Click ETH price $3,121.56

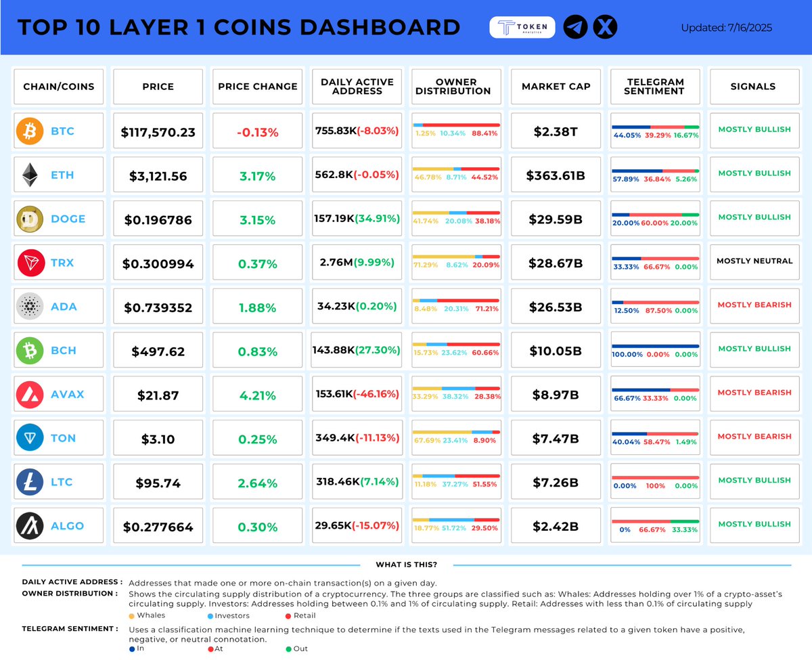tap(158, 176)
